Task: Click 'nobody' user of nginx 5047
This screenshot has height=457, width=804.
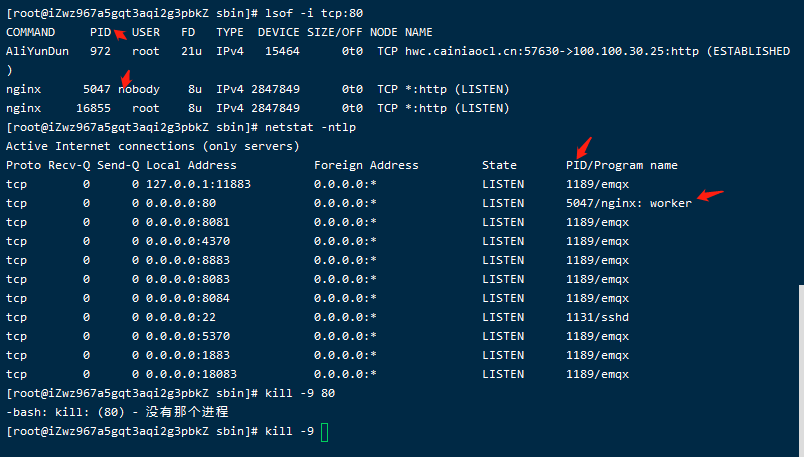Action: point(139,89)
